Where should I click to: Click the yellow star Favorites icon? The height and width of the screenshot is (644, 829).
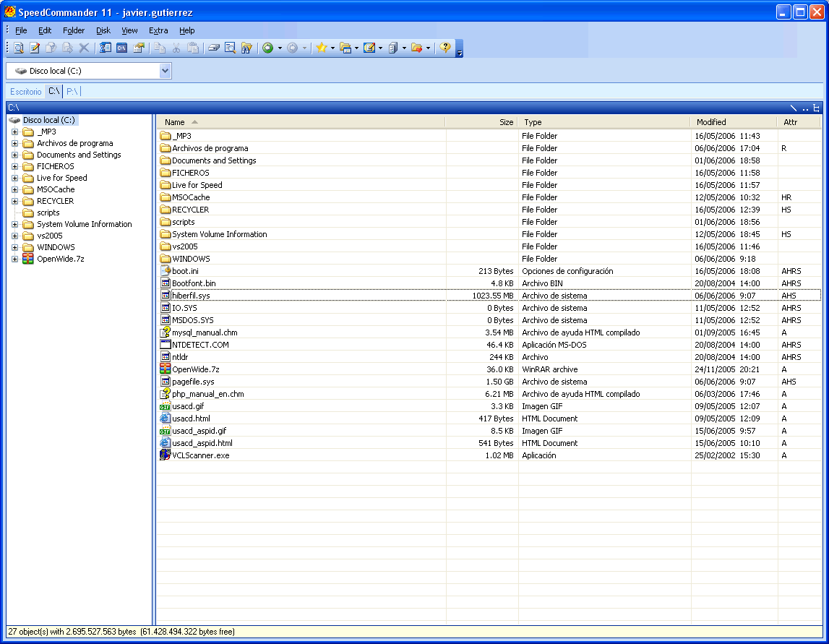coord(322,48)
